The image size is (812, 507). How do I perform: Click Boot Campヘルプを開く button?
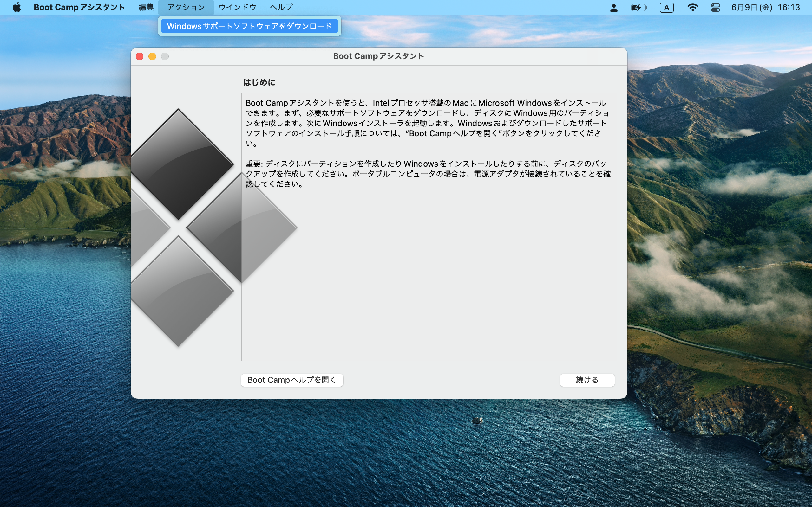(x=291, y=380)
